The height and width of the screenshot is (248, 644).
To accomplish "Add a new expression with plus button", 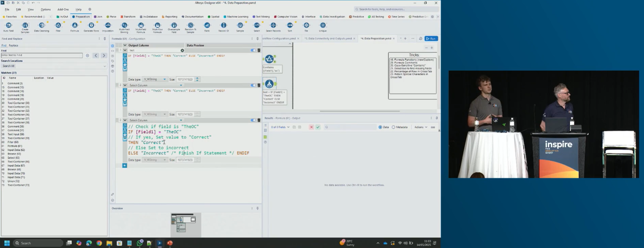I will [125, 166].
